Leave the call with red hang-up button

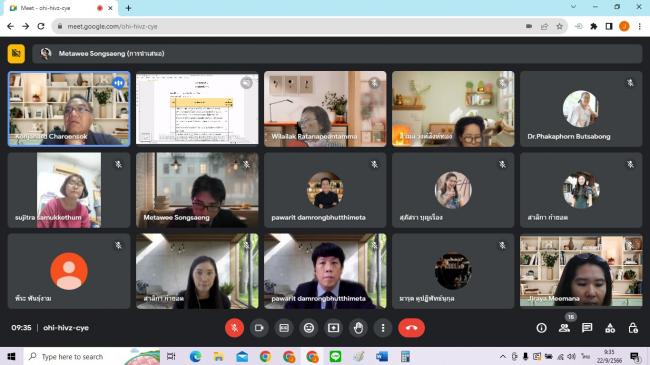(411, 328)
